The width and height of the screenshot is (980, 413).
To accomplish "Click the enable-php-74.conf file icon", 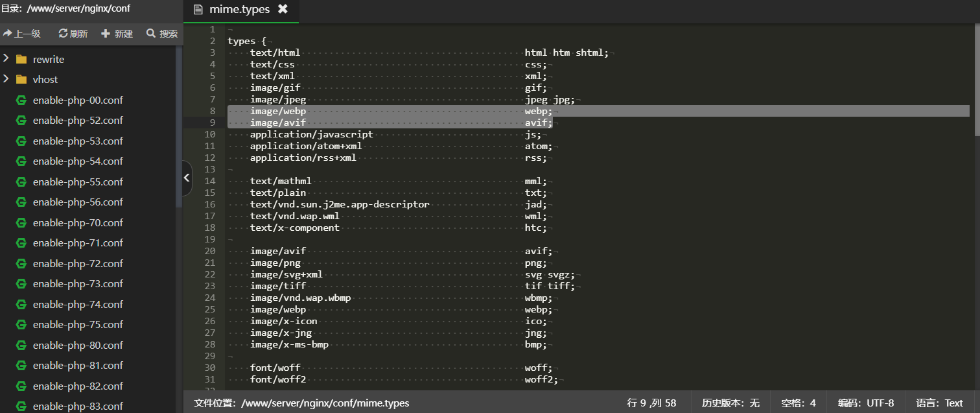I will tap(21, 305).
